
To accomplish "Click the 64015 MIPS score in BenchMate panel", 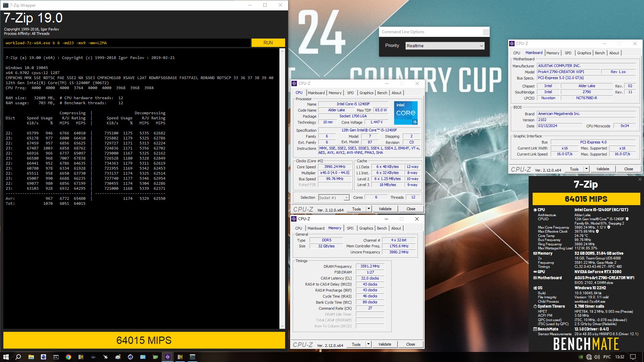I will [x=586, y=199].
